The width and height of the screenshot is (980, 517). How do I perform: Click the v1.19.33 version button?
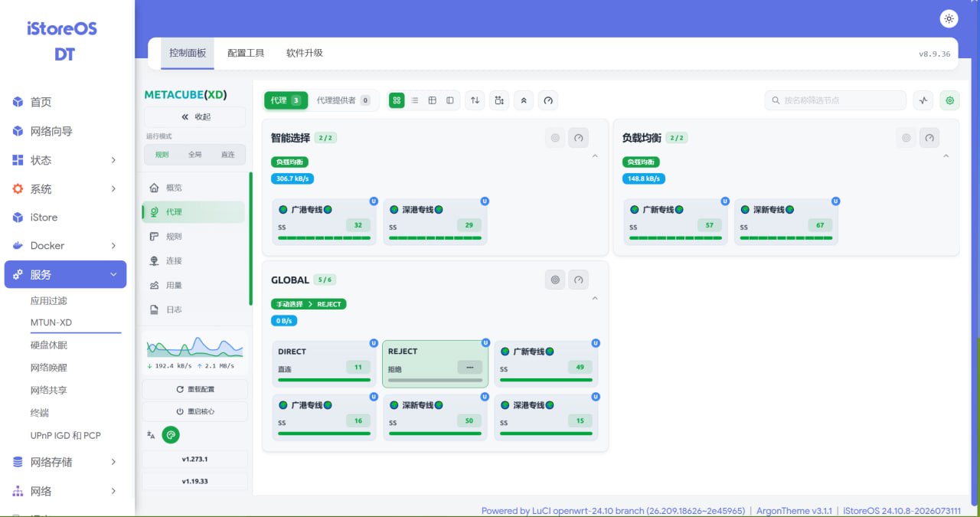(194, 482)
